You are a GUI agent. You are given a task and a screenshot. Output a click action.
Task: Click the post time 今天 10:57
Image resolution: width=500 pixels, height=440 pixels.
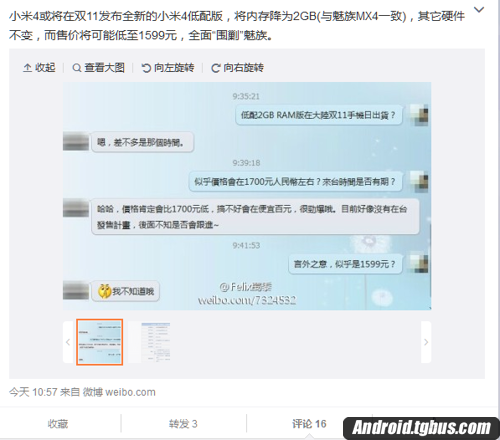33,392
